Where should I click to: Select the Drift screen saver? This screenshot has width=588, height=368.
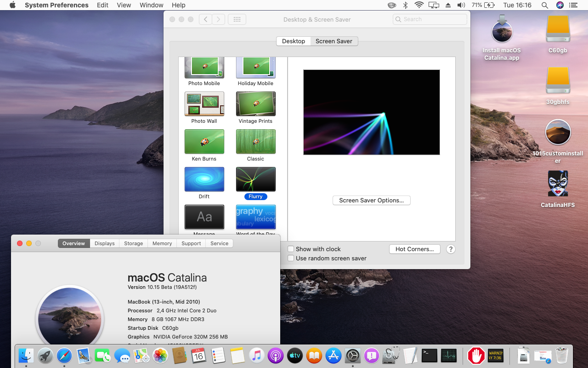click(204, 179)
